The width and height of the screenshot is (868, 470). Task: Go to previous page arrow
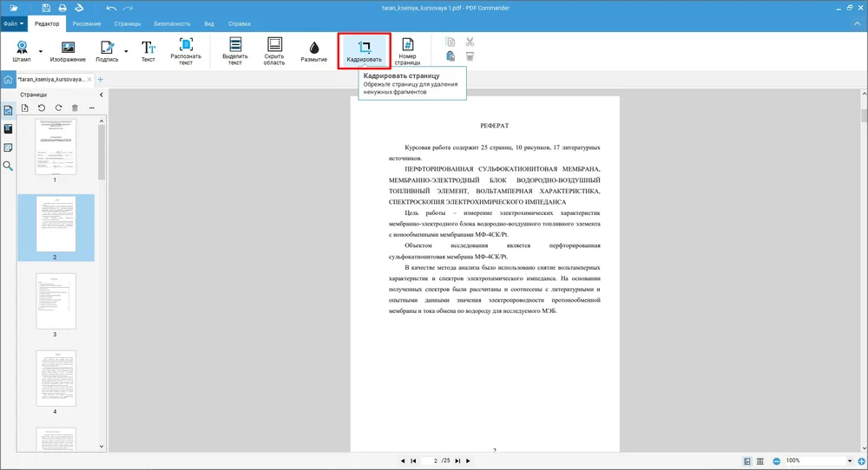[403, 460]
